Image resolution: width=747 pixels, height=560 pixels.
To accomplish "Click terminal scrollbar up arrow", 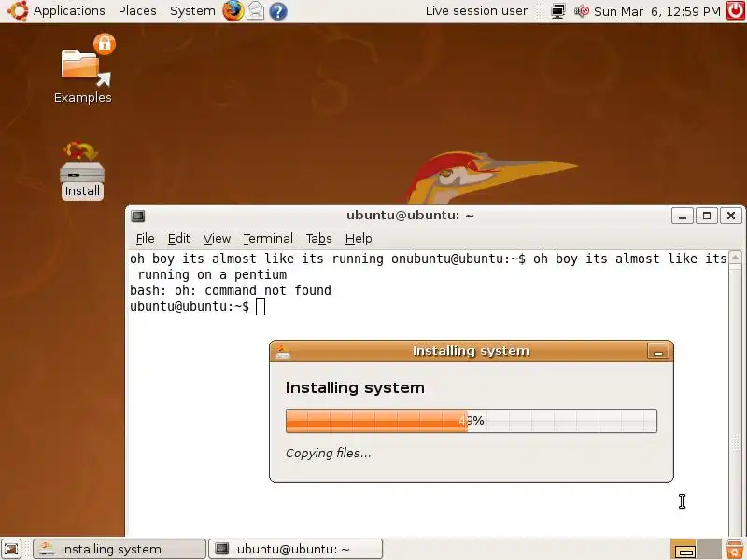I will (x=735, y=258).
